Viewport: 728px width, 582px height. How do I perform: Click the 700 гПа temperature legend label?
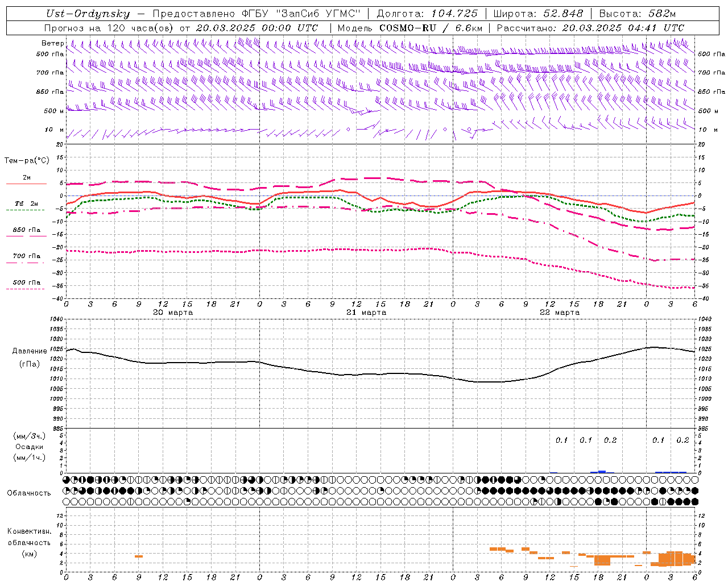27,256
